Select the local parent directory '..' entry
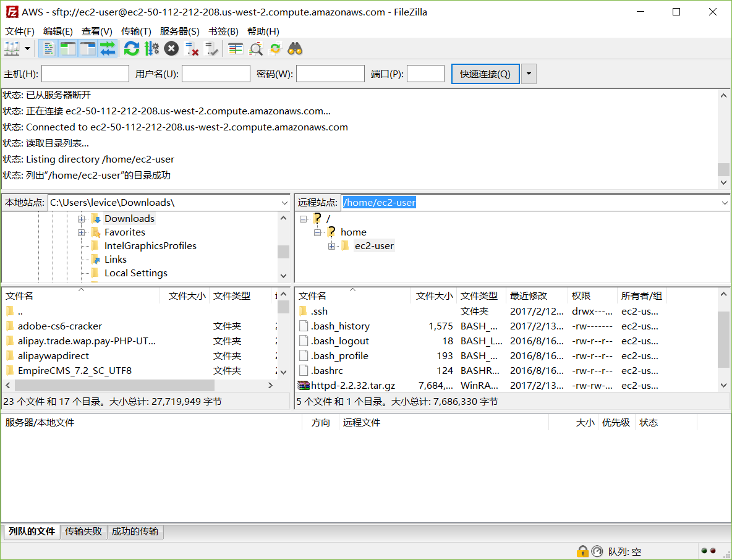This screenshot has width=732, height=560. (x=20, y=312)
